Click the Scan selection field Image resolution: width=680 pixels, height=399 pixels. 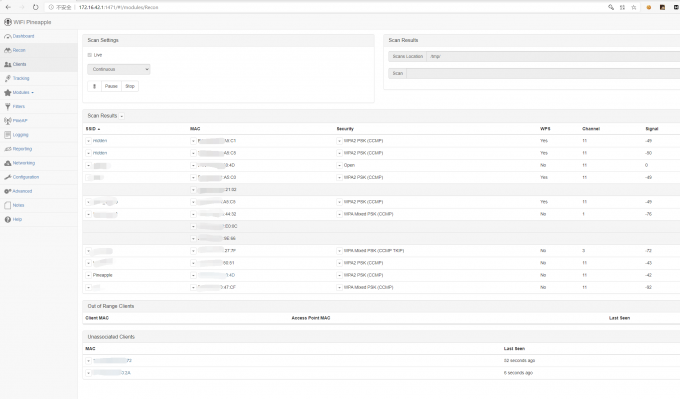[x=543, y=73]
